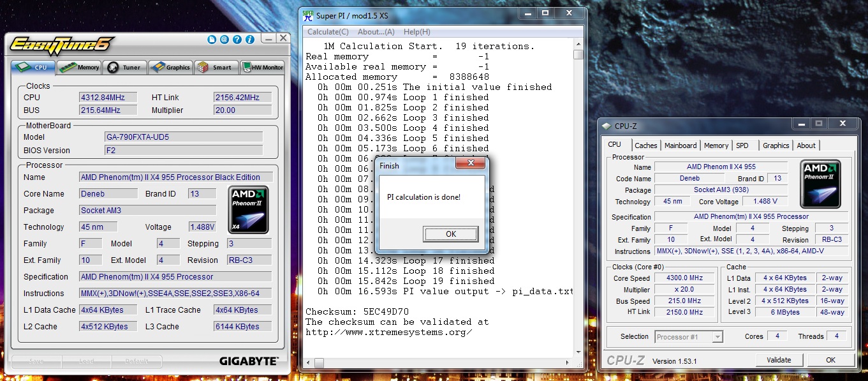Switch to the Caches tab in CPU-Z

[646, 146]
